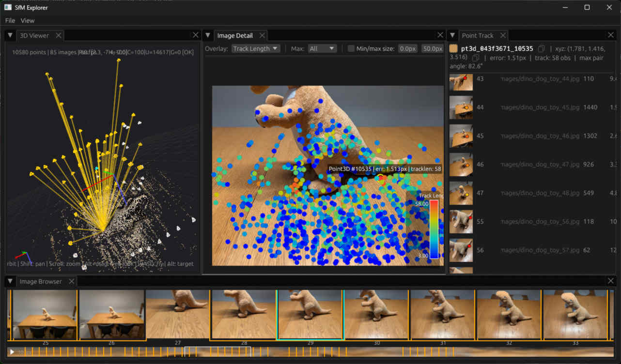Close the Point Track dock panel

pyautogui.click(x=611, y=35)
